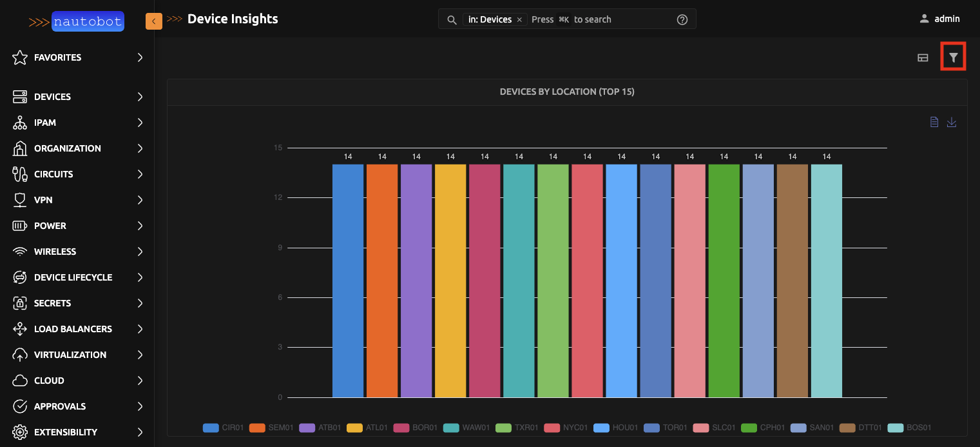This screenshot has width=980, height=447.
Task: Click the admin user profile icon
Action: (x=926, y=19)
